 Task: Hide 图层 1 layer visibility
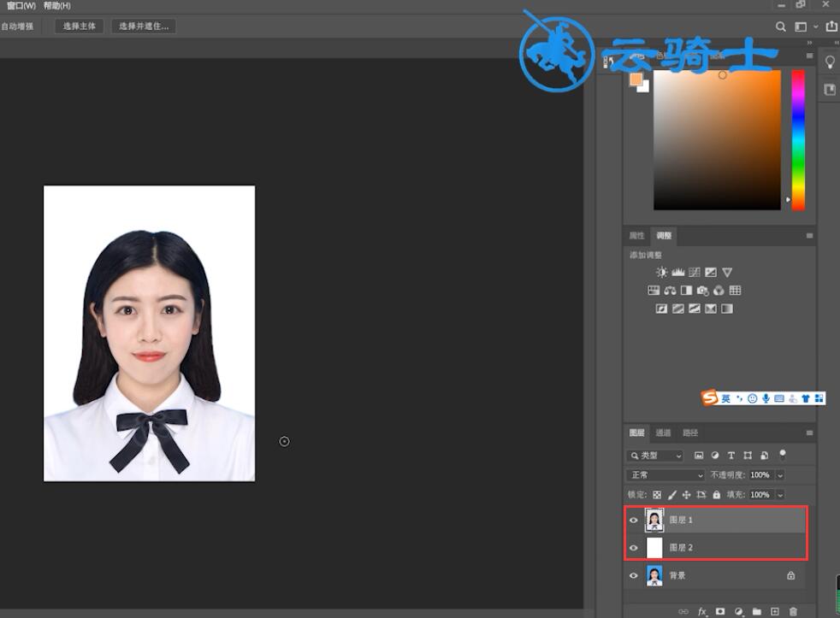634,520
